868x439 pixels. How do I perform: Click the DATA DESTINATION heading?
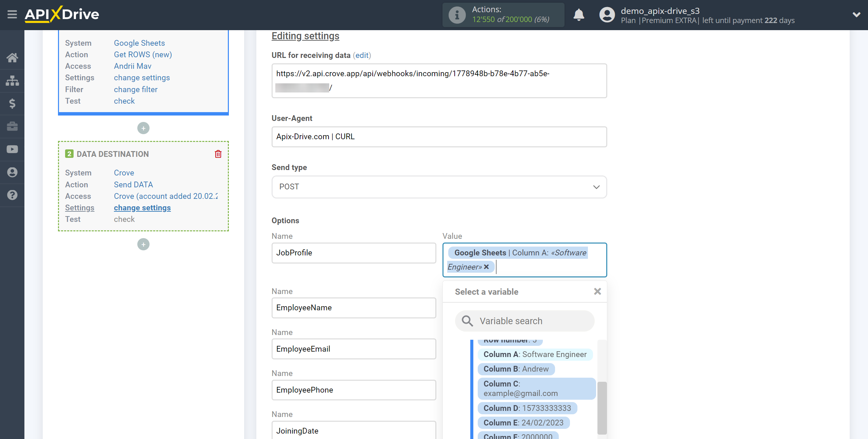click(x=113, y=154)
